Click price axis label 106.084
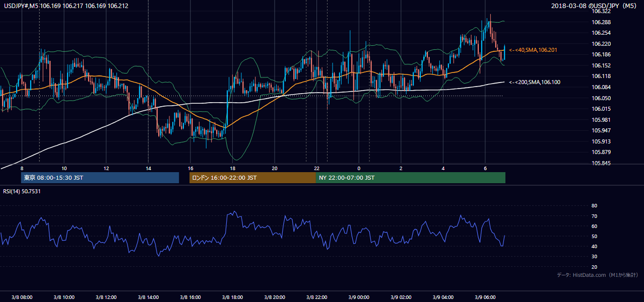The image size is (644, 302). [x=602, y=87]
